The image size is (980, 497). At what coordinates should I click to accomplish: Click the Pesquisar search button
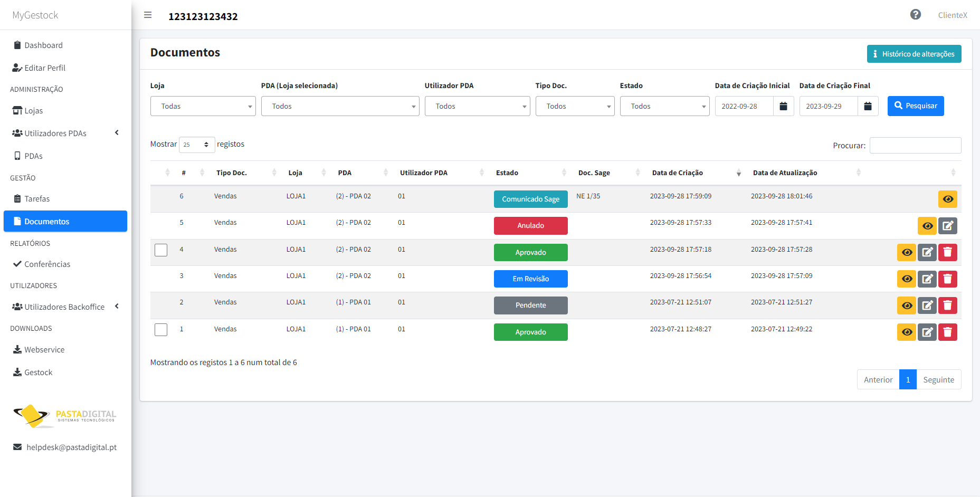click(916, 106)
